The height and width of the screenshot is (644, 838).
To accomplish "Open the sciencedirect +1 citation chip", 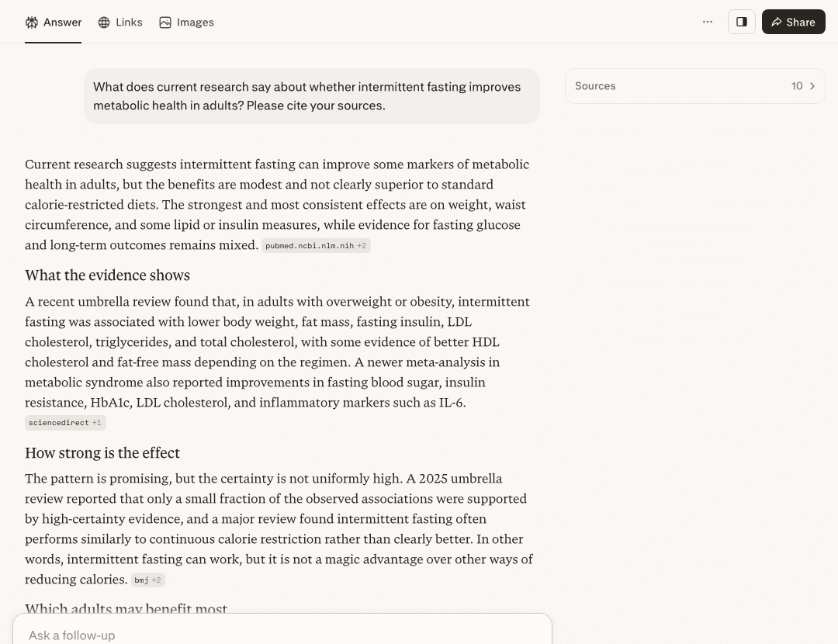I will [65, 423].
